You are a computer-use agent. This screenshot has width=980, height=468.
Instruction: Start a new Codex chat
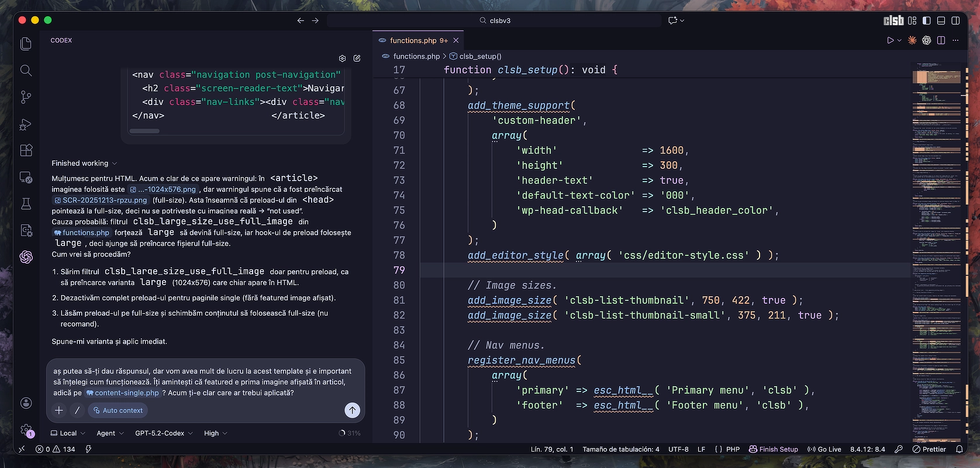coord(357,58)
